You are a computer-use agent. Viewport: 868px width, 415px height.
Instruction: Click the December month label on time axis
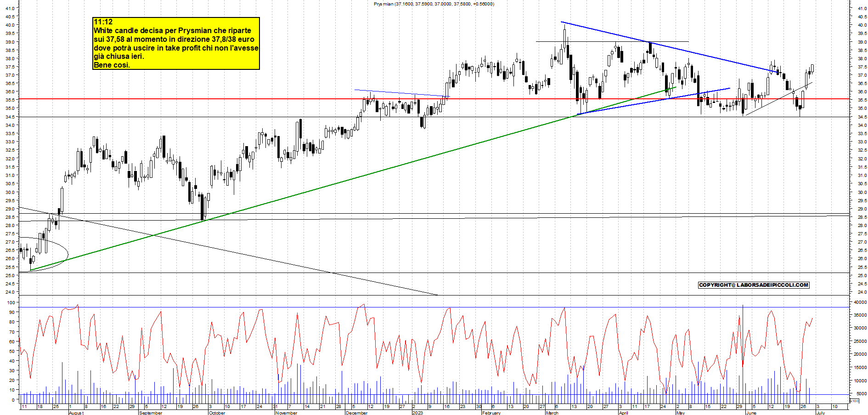pos(356,413)
